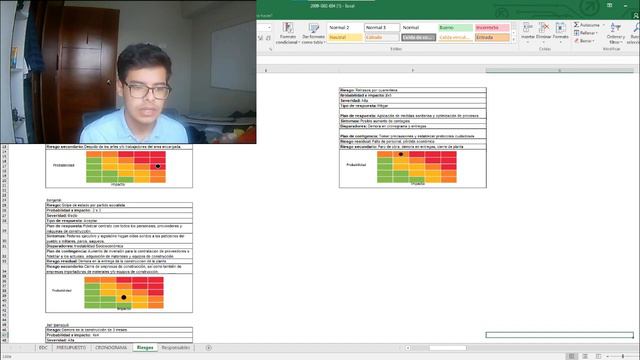Expand Autosuma dropdown arrow

(604, 25)
